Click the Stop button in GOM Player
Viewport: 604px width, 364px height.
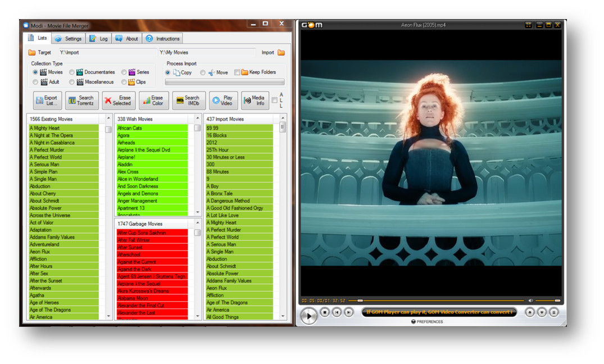click(x=325, y=312)
